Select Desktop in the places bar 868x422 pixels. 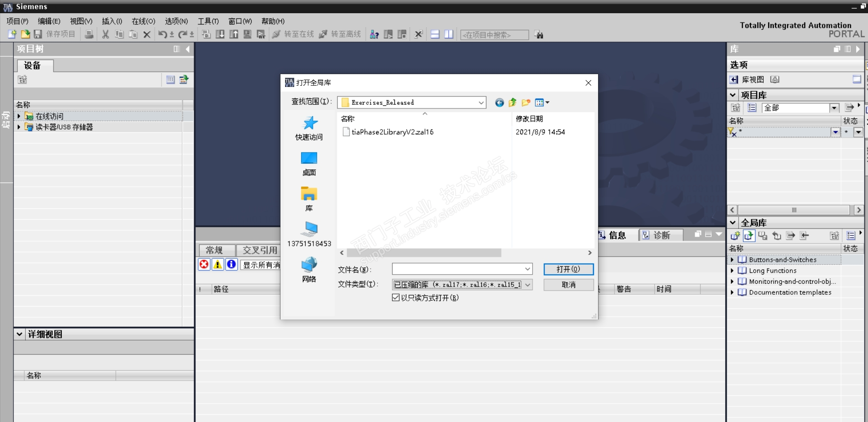click(309, 164)
